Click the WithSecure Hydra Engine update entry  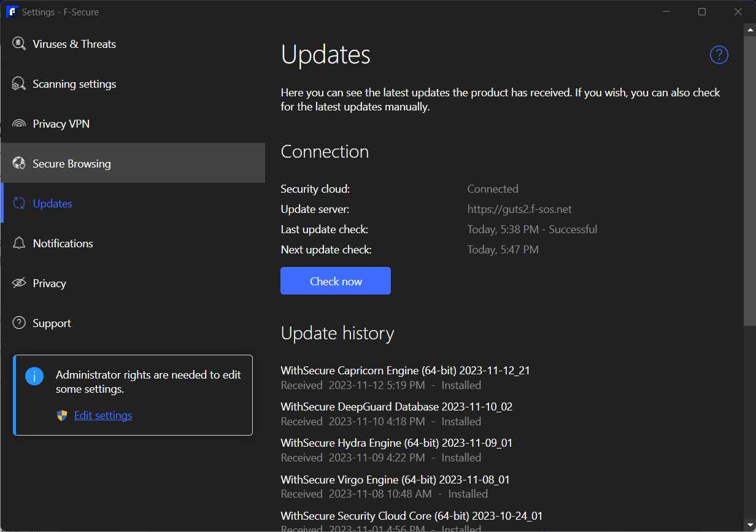pyautogui.click(x=396, y=443)
